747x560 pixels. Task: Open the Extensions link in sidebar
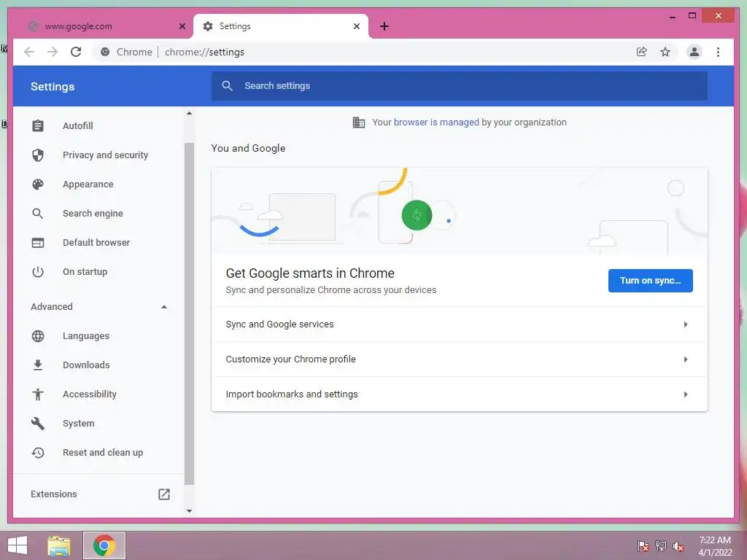54,494
